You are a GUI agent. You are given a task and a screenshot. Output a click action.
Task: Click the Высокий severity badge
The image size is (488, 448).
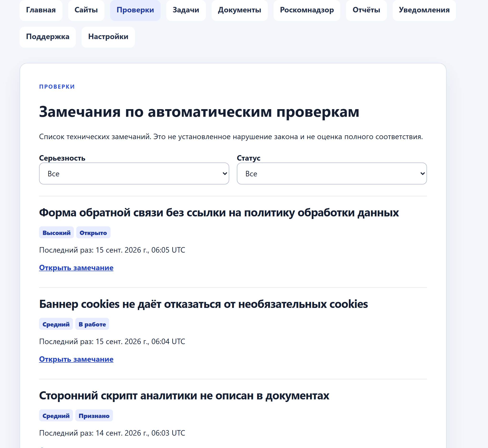pyautogui.click(x=56, y=233)
